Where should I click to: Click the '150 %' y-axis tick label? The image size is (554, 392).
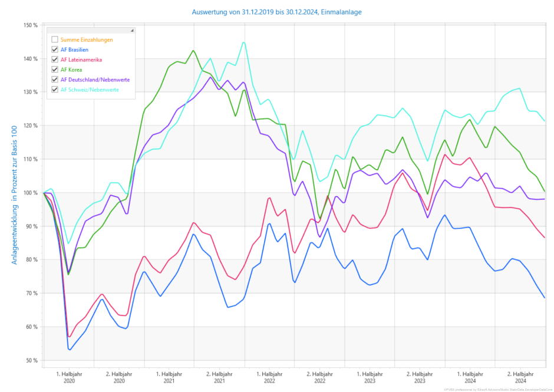click(x=31, y=25)
